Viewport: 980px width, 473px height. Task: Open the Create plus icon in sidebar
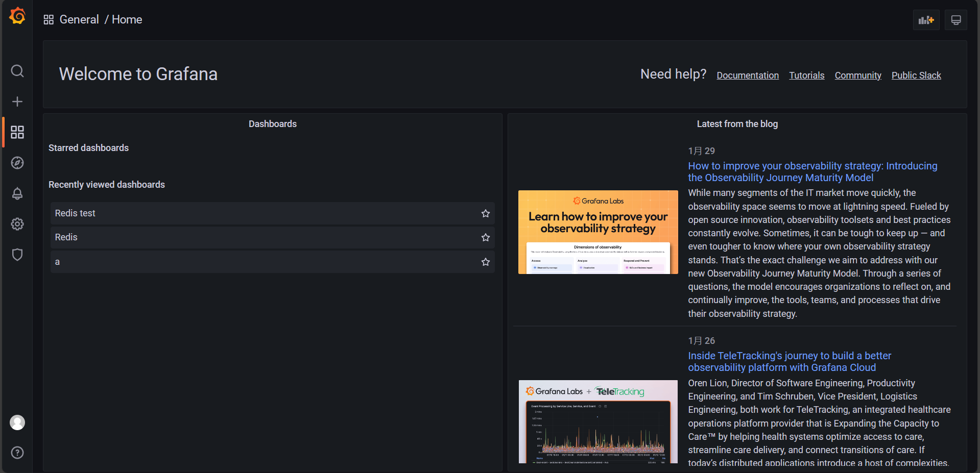coord(17,102)
